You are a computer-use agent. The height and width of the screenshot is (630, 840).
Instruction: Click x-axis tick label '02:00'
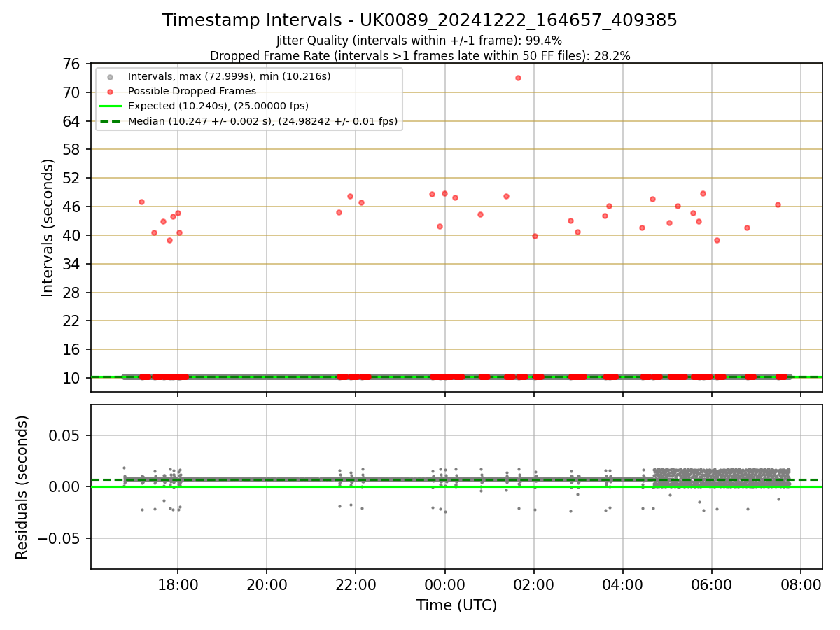pyautogui.click(x=534, y=584)
